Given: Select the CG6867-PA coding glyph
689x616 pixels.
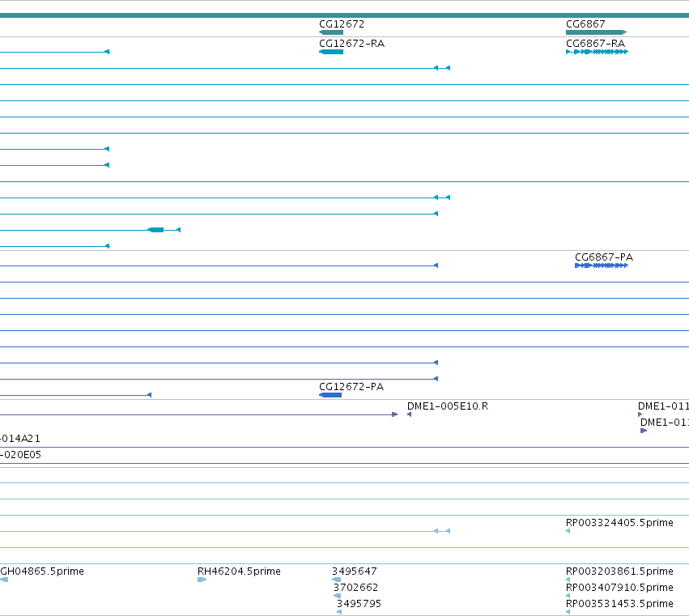Looking at the screenshot, I should pyautogui.click(x=602, y=266).
